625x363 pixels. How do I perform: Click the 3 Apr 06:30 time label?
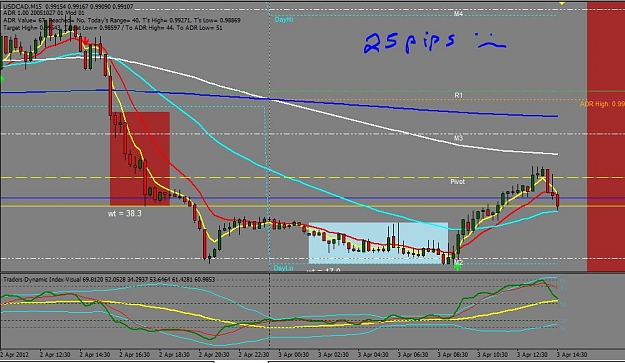[x=413, y=355]
